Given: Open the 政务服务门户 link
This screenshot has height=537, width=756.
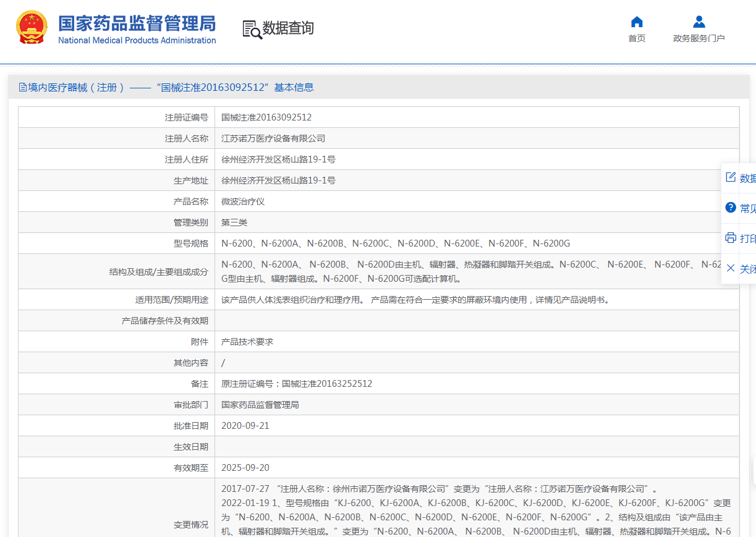Looking at the screenshot, I should pos(699,38).
